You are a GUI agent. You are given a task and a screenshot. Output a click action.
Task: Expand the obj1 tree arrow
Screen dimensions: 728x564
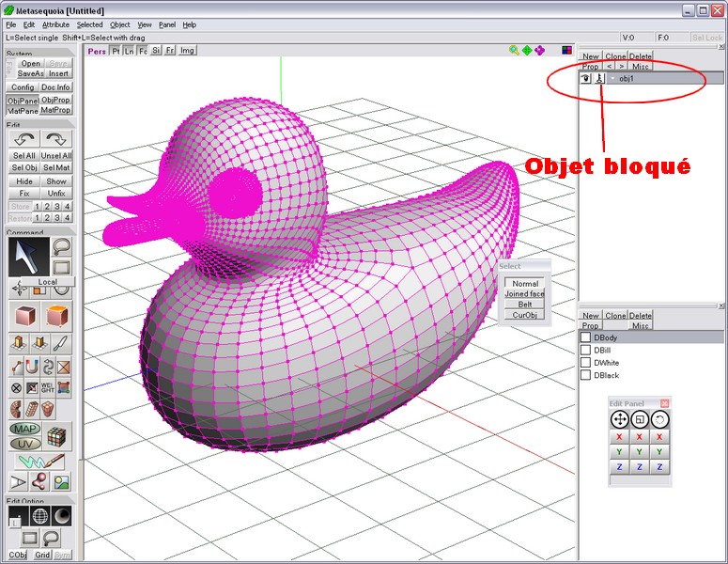(x=612, y=79)
